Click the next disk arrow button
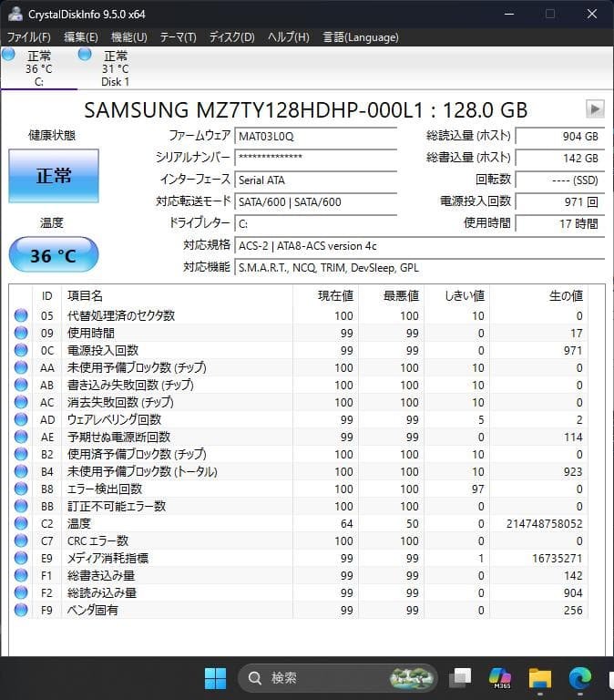The width and height of the screenshot is (614, 700). pos(595,109)
